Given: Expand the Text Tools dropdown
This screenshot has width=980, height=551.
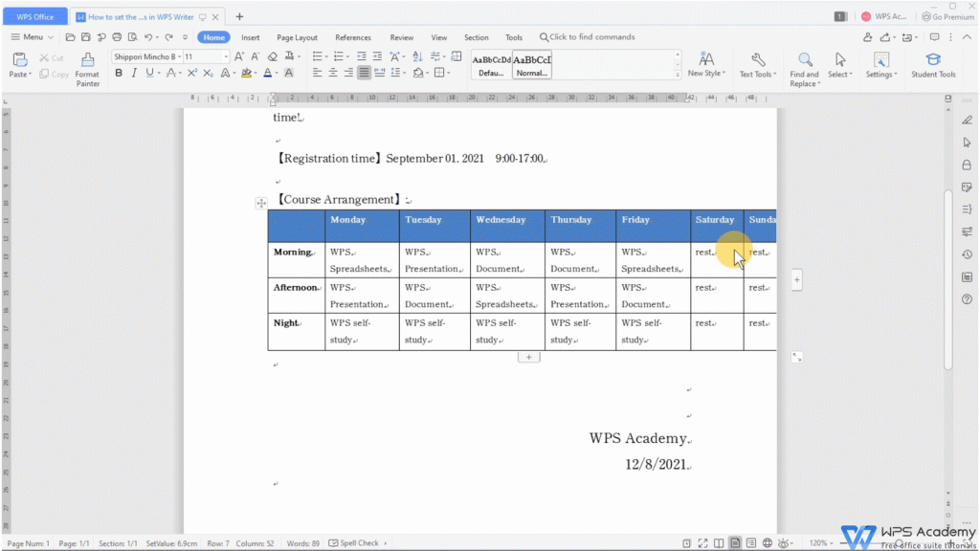Looking at the screenshot, I should [775, 75].
